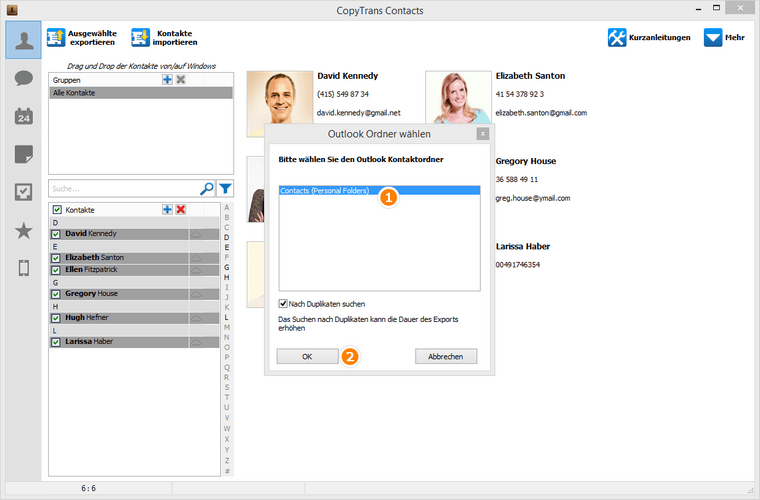Open Kurzanleitungen quick guides

pos(649,38)
